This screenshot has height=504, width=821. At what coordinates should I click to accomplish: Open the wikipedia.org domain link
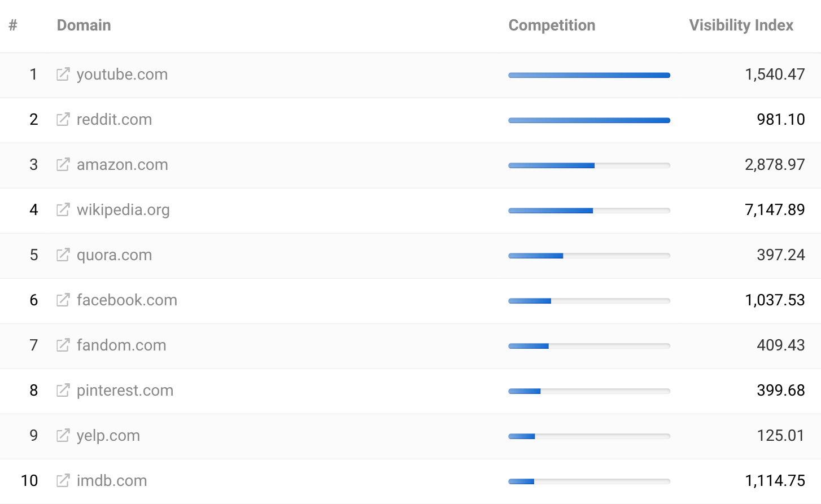click(123, 210)
